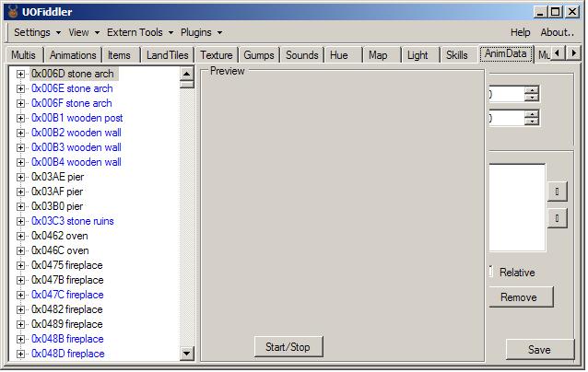Screen dimensions: 588x372
Task: Open the About.. menu item
Action: (557, 32)
